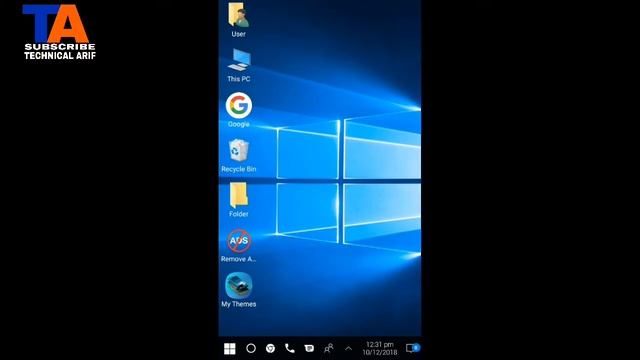The width and height of the screenshot is (640, 360).
Task: Open the Folder desktop icon
Action: tap(239, 195)
